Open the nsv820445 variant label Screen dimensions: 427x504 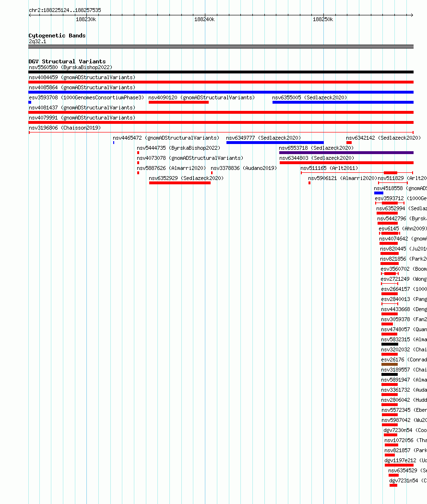pyautogui.click(x=403, y=249)
